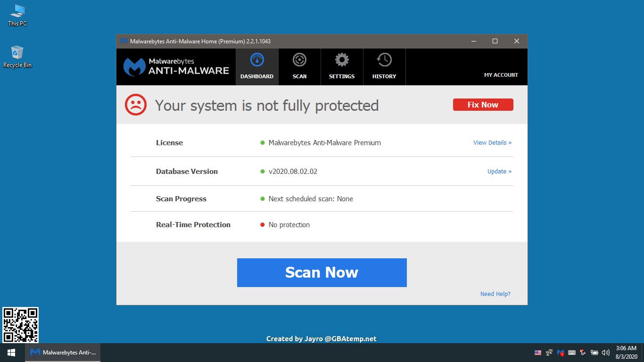The height and width of the screenshot is (362, 644).
Task: Open the Malwarebytes tray icon with red alert
Action: [x=561, y=353]
